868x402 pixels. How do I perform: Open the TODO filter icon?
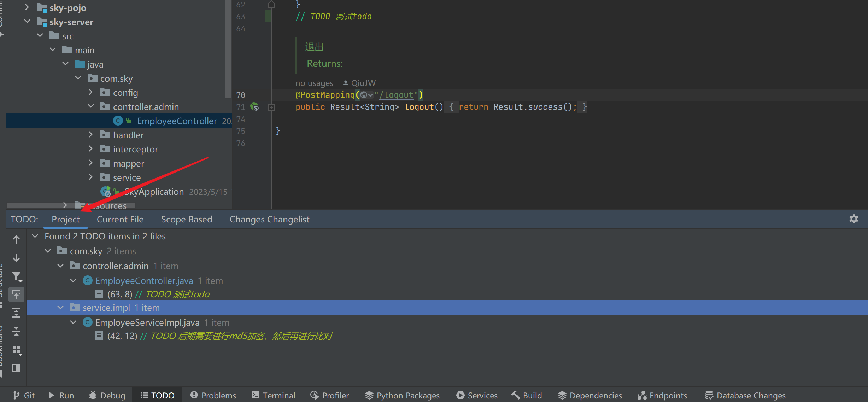coord(16,276)
